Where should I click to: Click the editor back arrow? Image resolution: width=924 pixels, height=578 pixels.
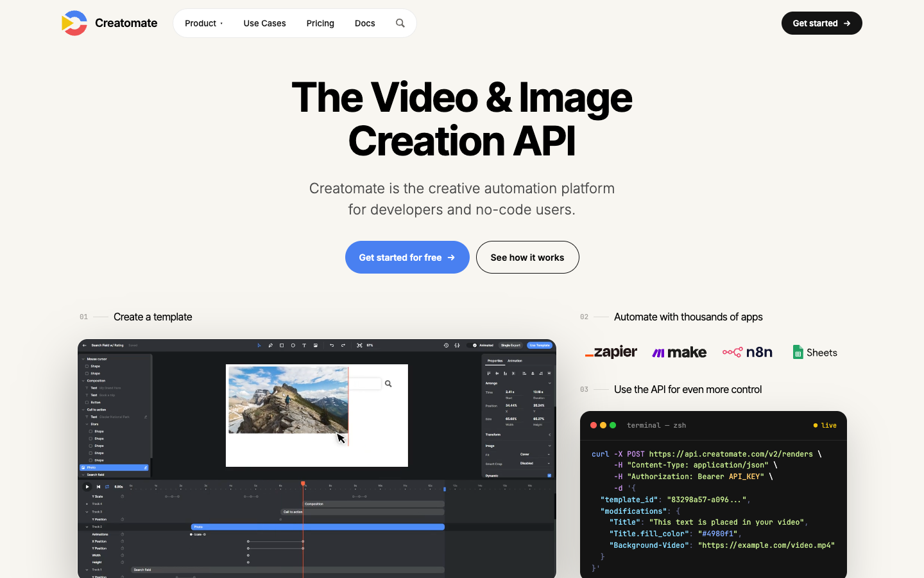click(x=84, y=346)
